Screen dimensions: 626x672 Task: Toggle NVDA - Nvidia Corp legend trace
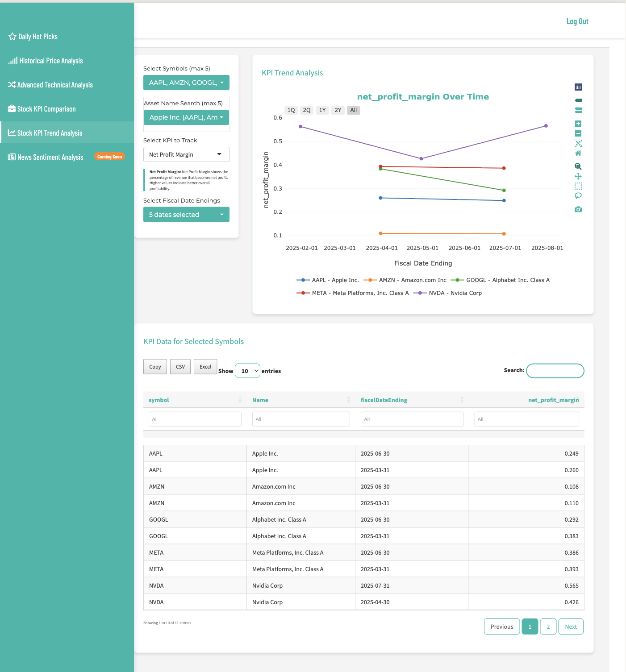pyautogui.click(x=448, y=293)
